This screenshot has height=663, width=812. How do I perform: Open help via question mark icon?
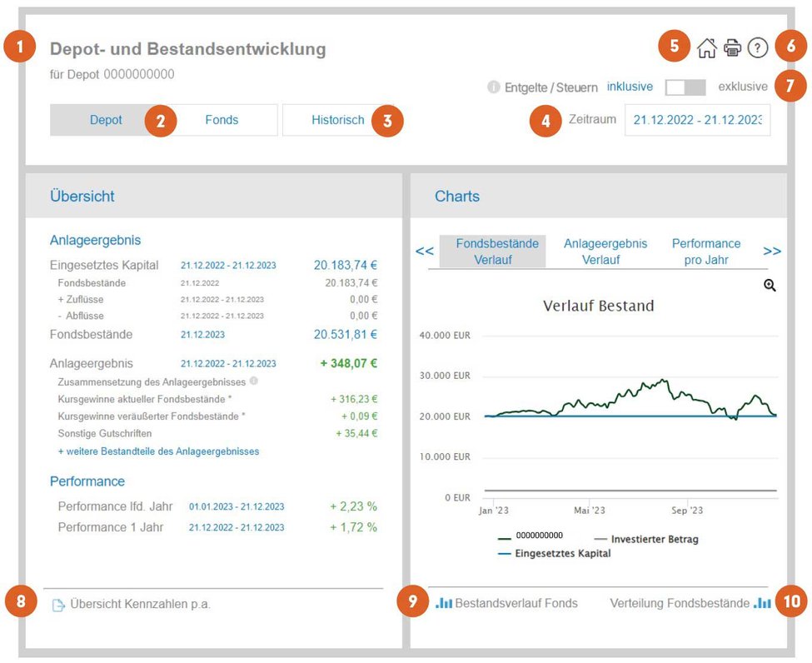(758, 48)
